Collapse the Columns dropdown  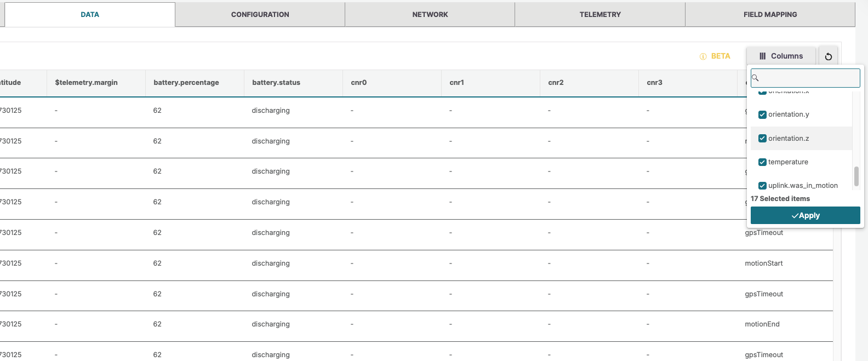781,56
